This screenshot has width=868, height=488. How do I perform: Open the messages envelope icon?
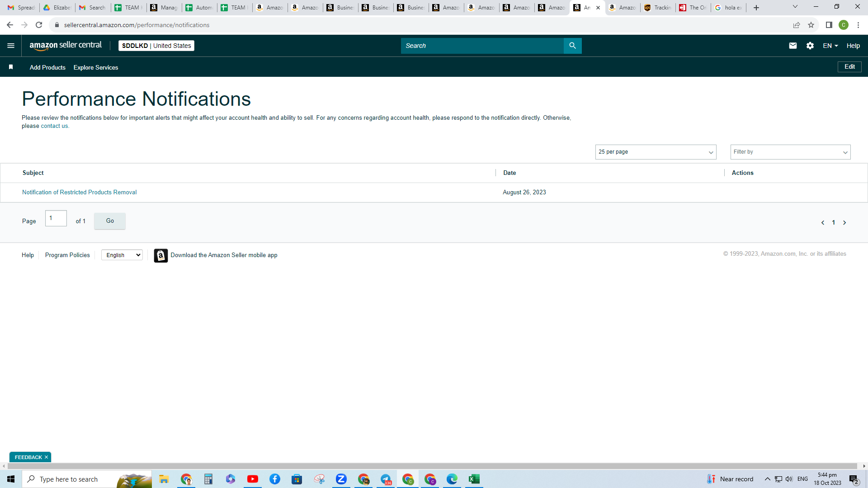click(x=793, y=46)
